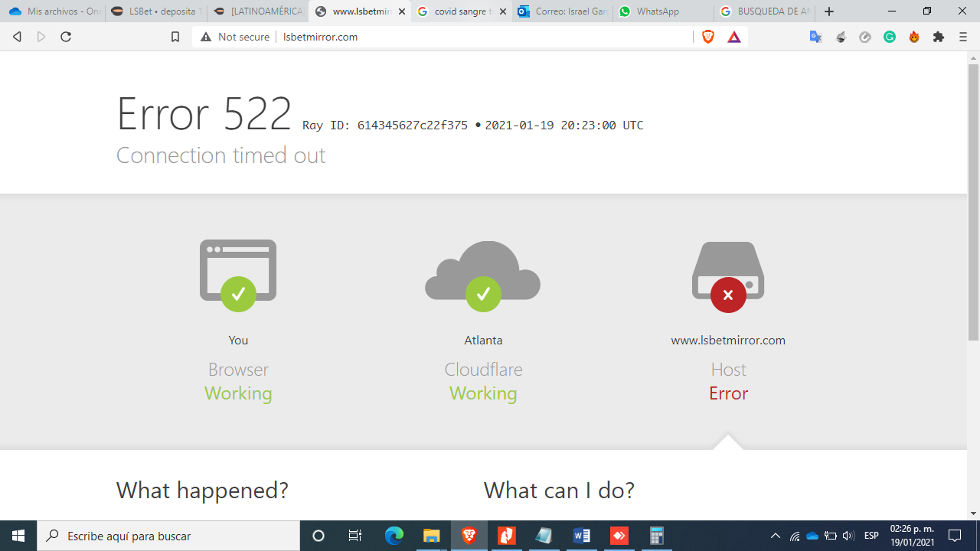
Task: Open the red Office app in taskbar
Action: (x=507, y=536)
